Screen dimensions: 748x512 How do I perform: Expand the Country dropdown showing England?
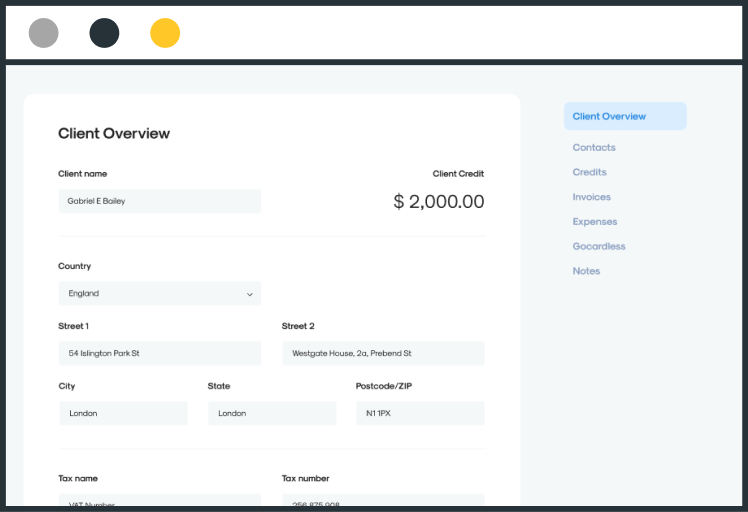click(x=160, y=293)
